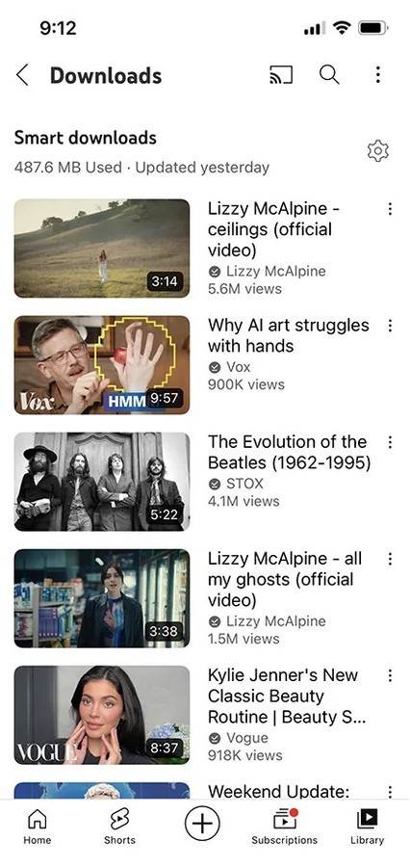Open the Subscriptions tab

tap(284, 827)
